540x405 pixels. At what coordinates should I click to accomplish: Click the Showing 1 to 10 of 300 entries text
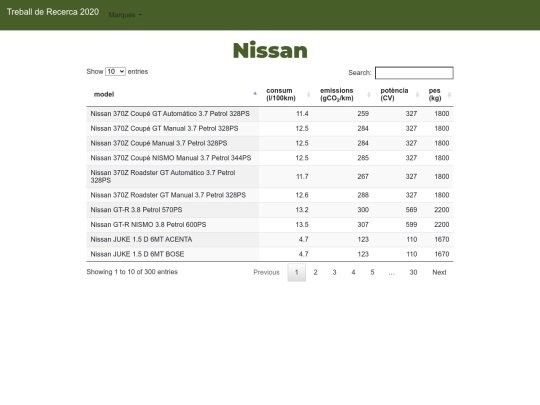(132, 272)
